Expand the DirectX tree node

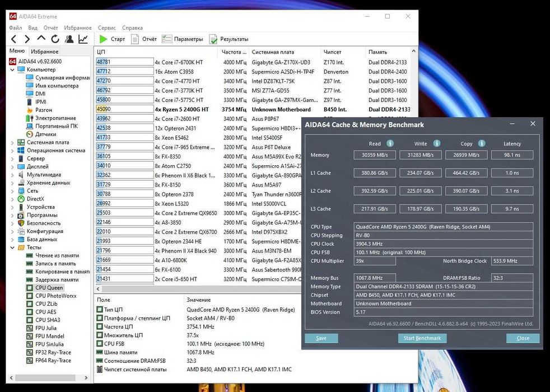[x=12, y=199]
